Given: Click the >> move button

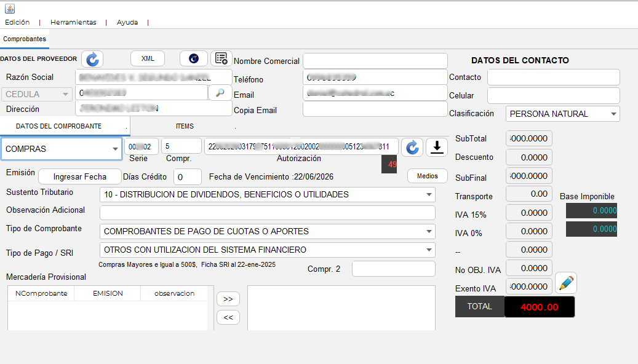Looking at the screenshot, I should click(228, 299).
